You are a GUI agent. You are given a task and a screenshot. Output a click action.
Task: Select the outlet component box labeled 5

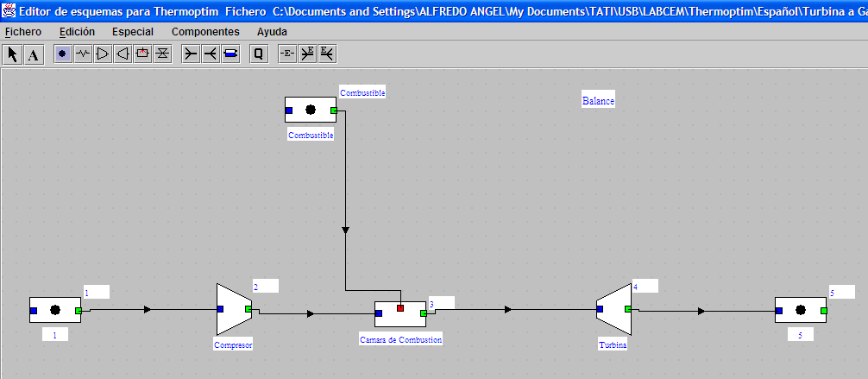tap(801, 310)
